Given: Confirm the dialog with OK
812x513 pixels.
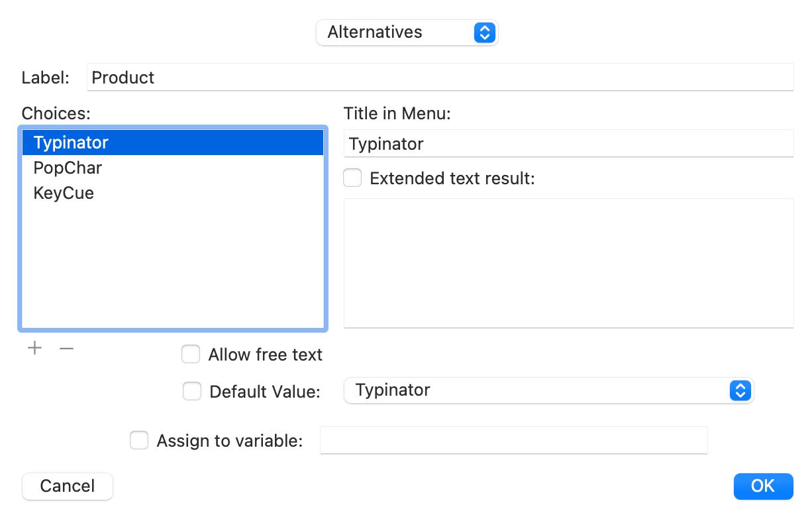Looking at the screenshot, I should 763,486.
